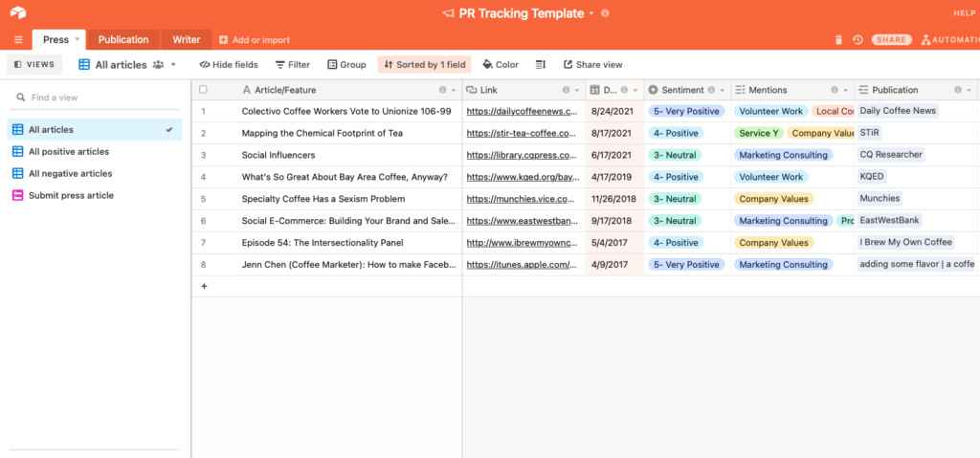Open Submit press article form view

[x=95, y=195]
